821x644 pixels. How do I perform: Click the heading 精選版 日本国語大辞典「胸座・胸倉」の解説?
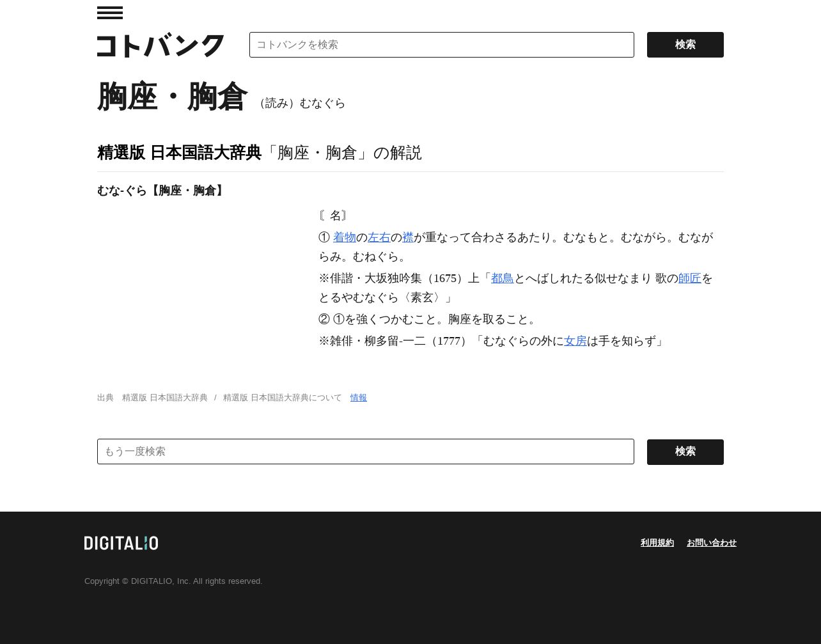[260, 153]
